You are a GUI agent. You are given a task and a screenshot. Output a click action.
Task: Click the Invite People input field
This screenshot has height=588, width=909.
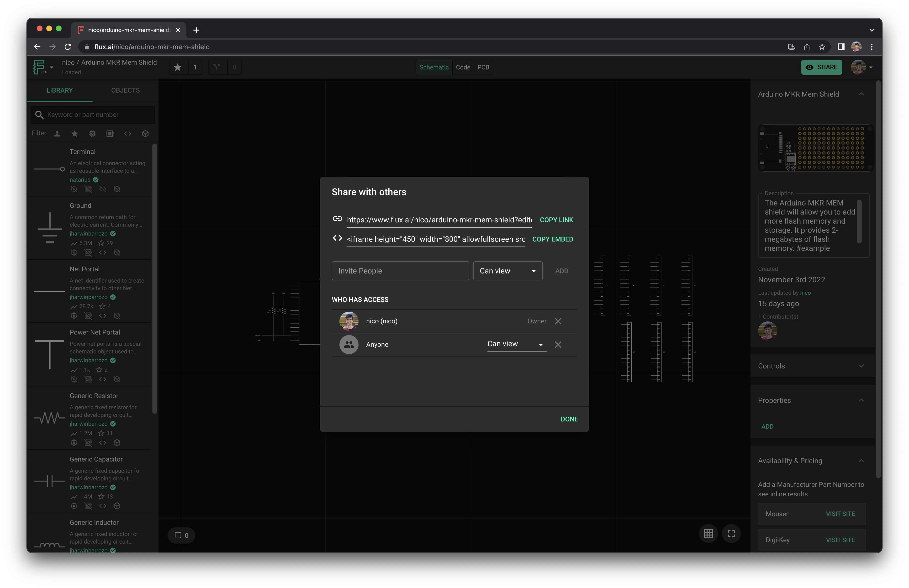pos(400,271)
